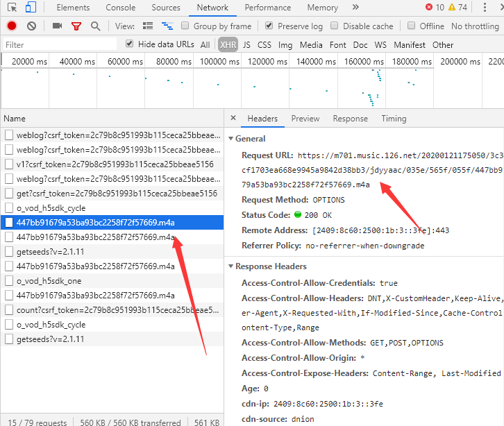Select the first getseeds?v=2.1.11 request
This screenshot has width=504, height=426.
pyautogui.click(x=112, y=252)
